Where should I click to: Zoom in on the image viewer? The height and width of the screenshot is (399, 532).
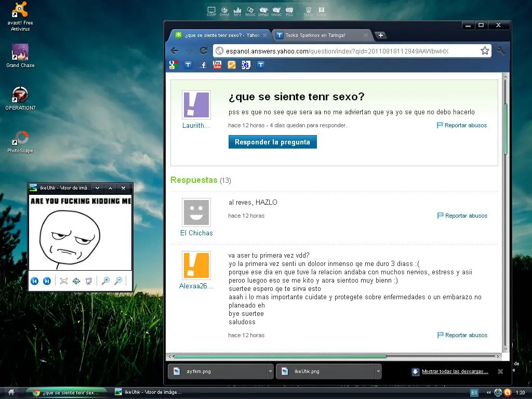click(106, 281)
